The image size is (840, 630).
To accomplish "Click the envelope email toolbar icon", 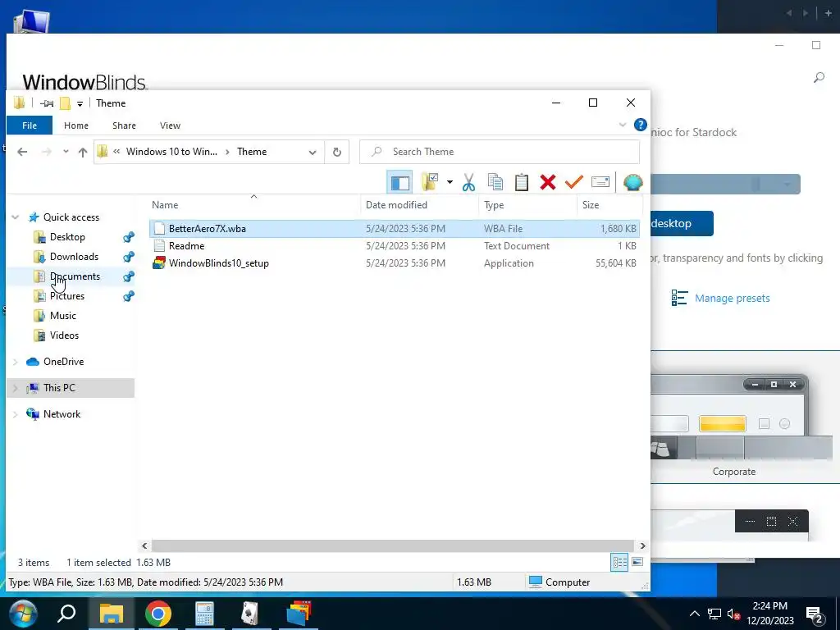I will [600, 183].
